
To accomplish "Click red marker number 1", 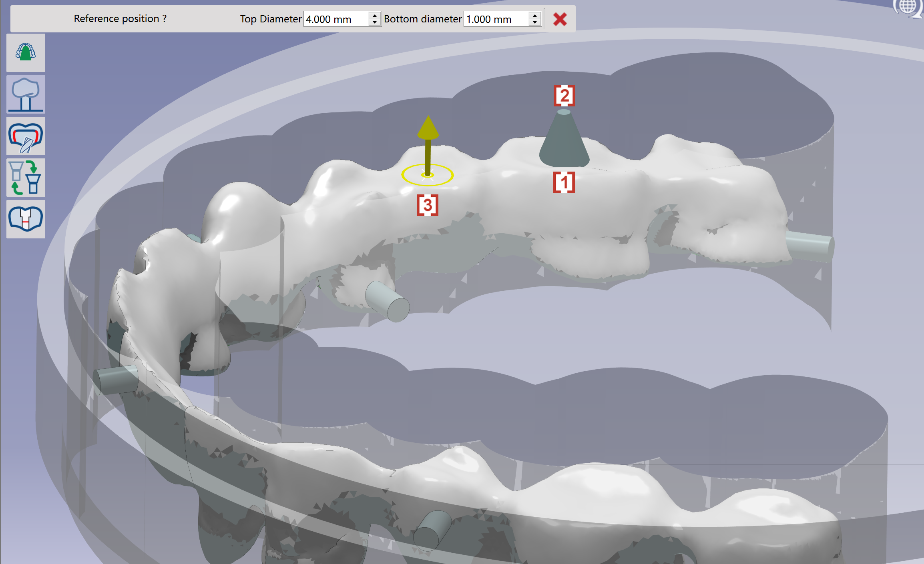I will tap(564, 182).
